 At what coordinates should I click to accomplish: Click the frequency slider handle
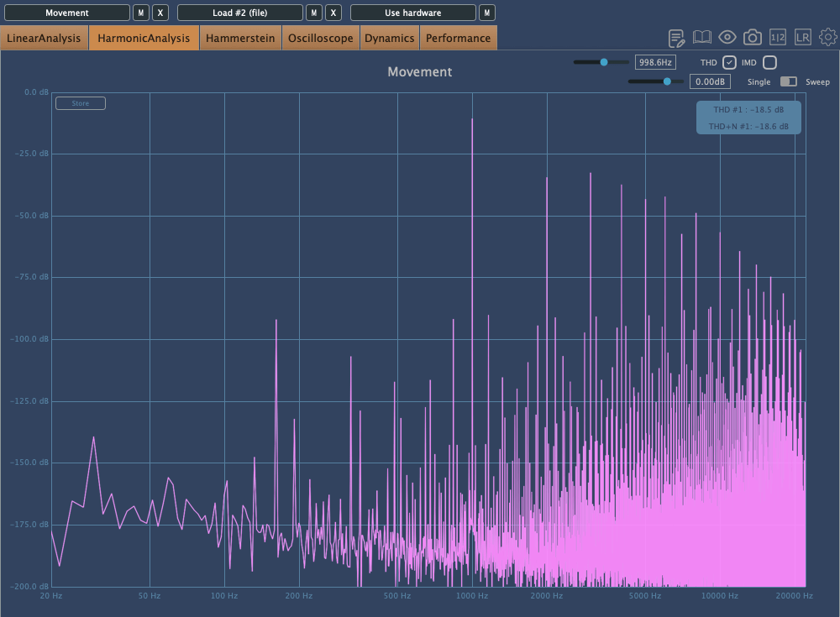coord(603,62)
